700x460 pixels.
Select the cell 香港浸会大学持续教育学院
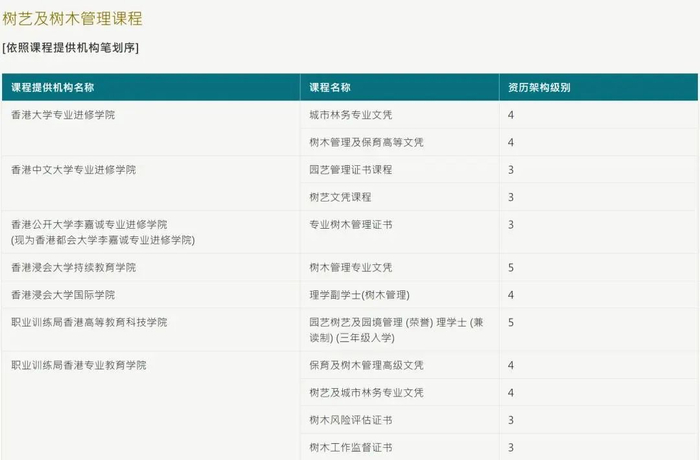tap(73, 268)
